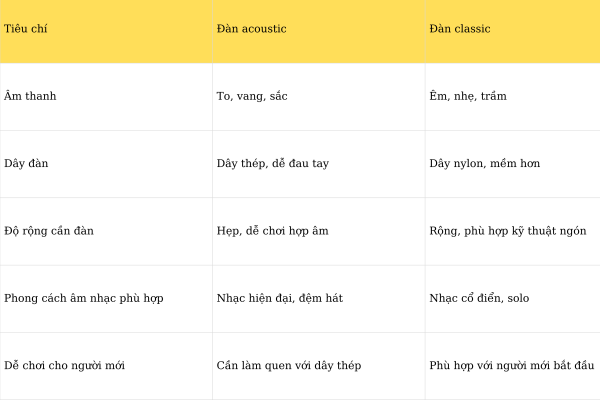Click the 'Tiêu chí' header cell
This screenshot has height=400, width=600.
point(26,29)
